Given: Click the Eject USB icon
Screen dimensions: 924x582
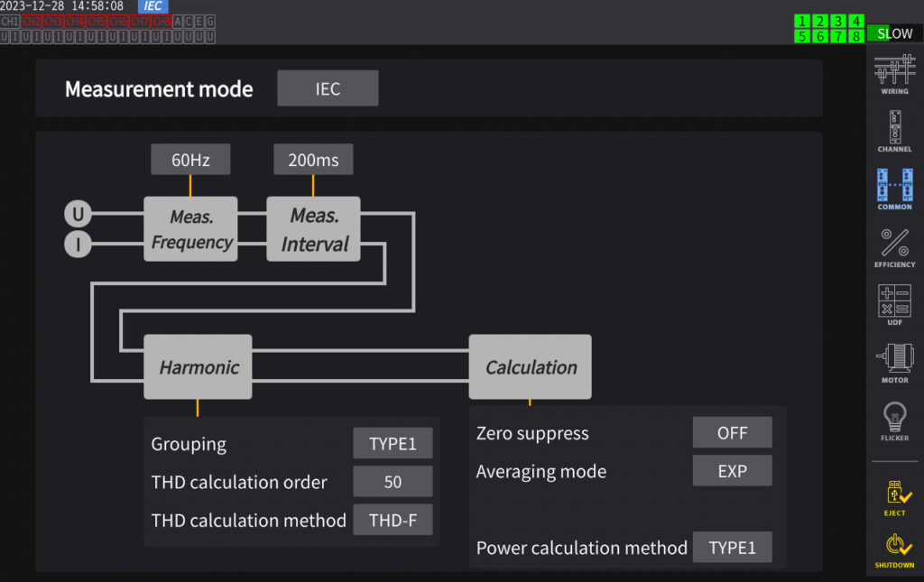Looking at the screenshot, I should [x=894, y=498].
